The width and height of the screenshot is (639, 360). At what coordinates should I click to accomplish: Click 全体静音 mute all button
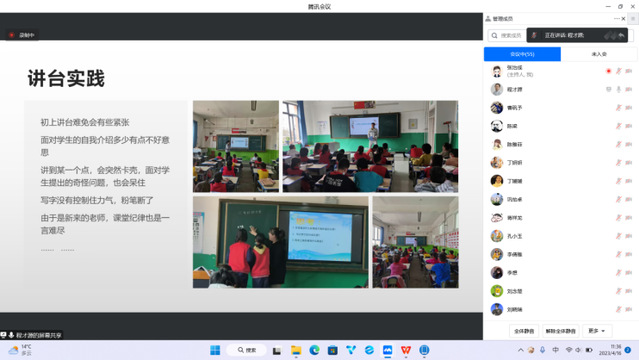[524, 331]
